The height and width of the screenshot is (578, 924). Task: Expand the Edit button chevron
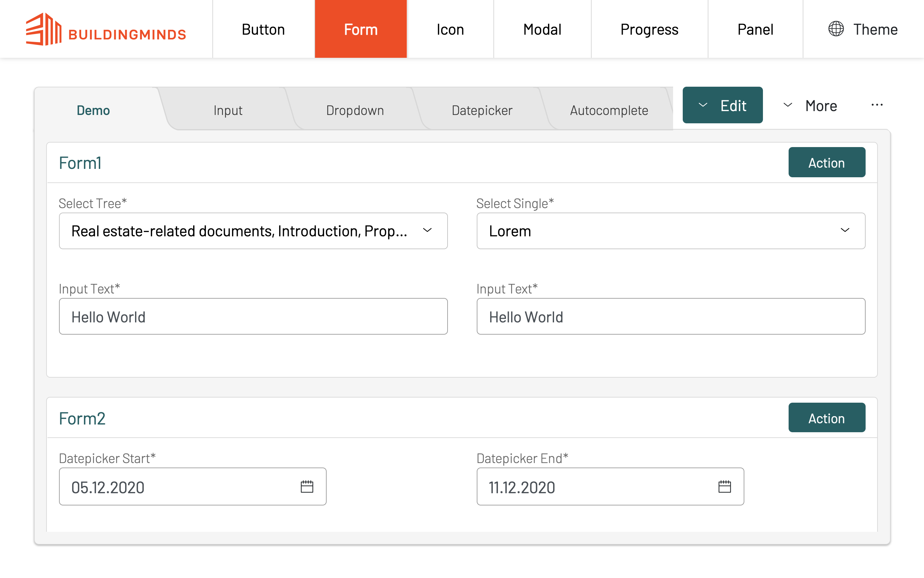click(x=703, y=105)
